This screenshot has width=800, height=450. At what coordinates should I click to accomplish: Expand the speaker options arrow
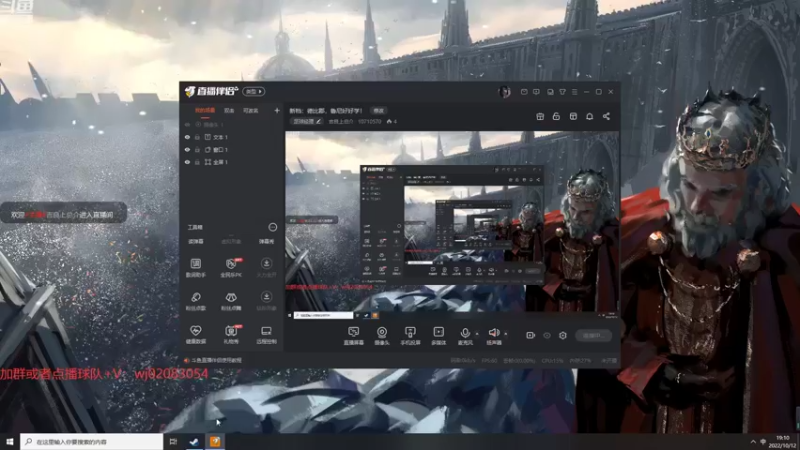pos(506,334)
